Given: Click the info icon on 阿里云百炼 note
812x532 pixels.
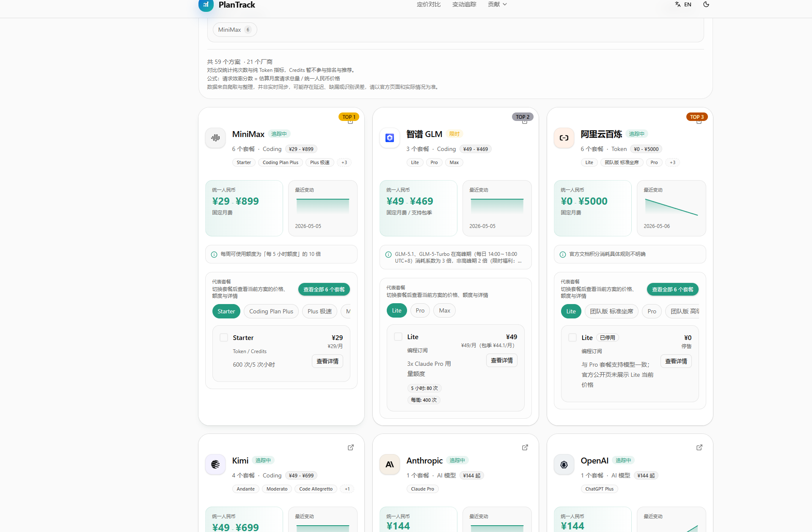Looking at the screenshot, I should tap(563, 255).
